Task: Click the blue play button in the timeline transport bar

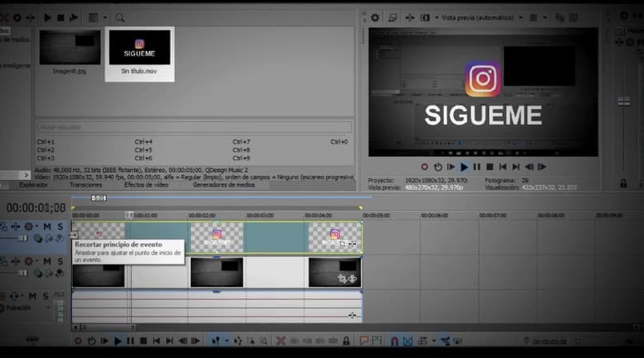Action: [117, 341]
